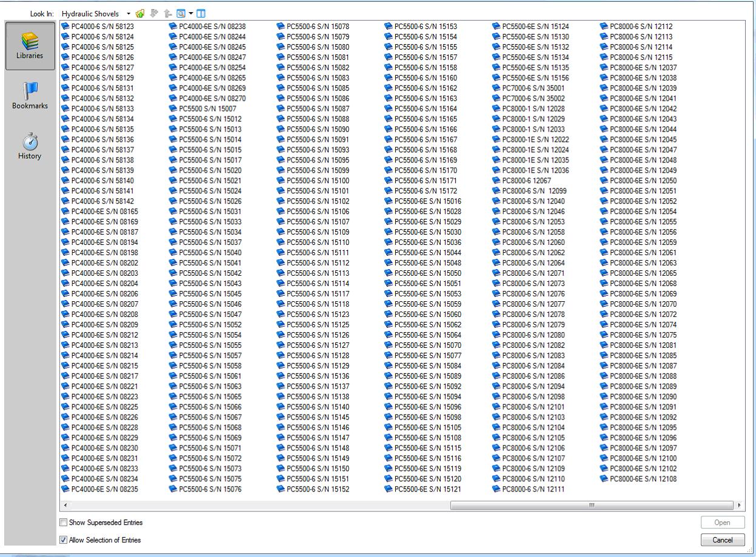This screenshot has height=557, width=756.
Task: Select entry PC5500-6 S/N 15100
Action: (318, 181)
